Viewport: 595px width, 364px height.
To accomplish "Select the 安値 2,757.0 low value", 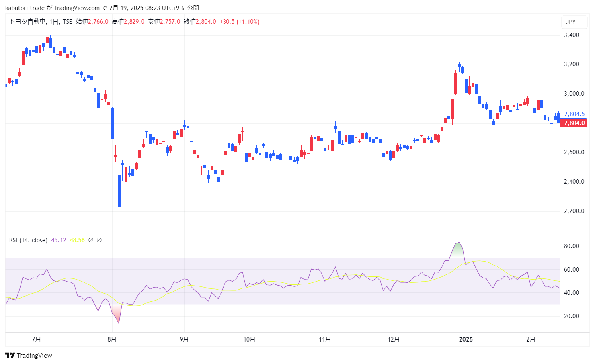I will (x=164, y=22).
